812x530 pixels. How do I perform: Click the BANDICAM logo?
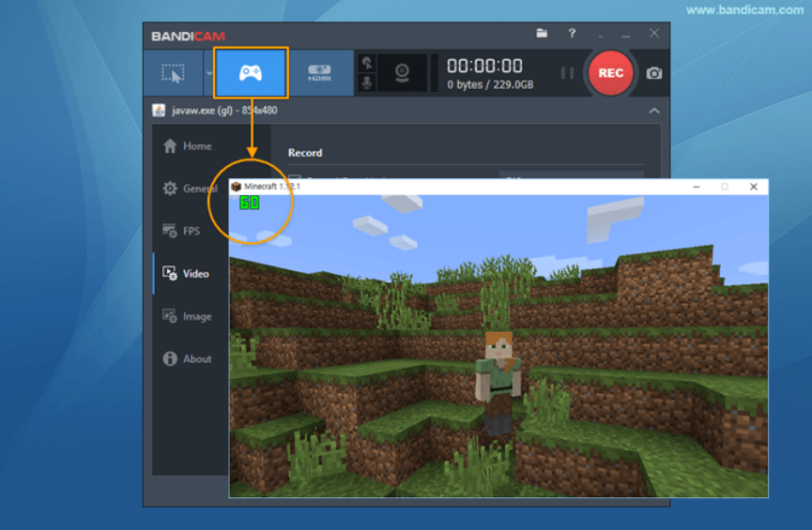point(188,37)
